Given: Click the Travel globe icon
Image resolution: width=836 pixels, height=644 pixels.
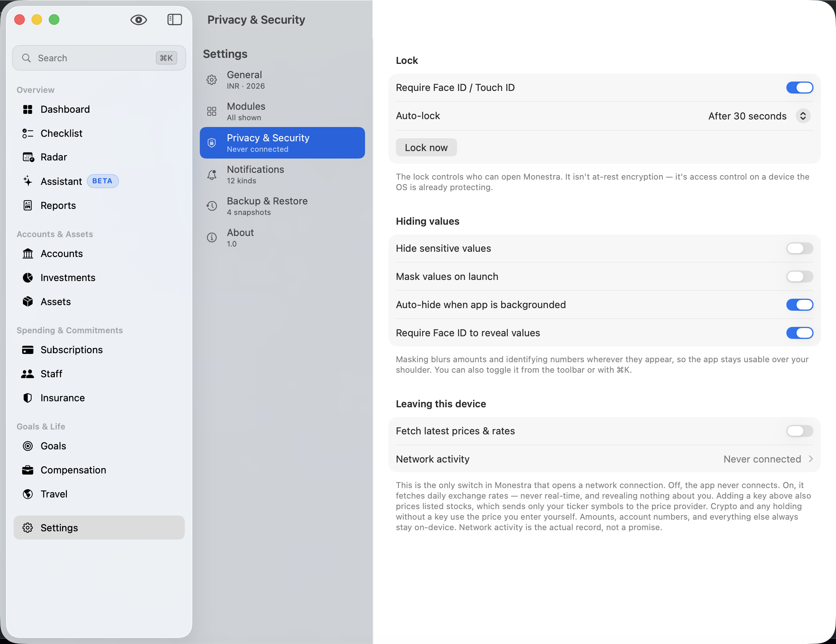Looking at the screenshot, I should click(27, 494).
